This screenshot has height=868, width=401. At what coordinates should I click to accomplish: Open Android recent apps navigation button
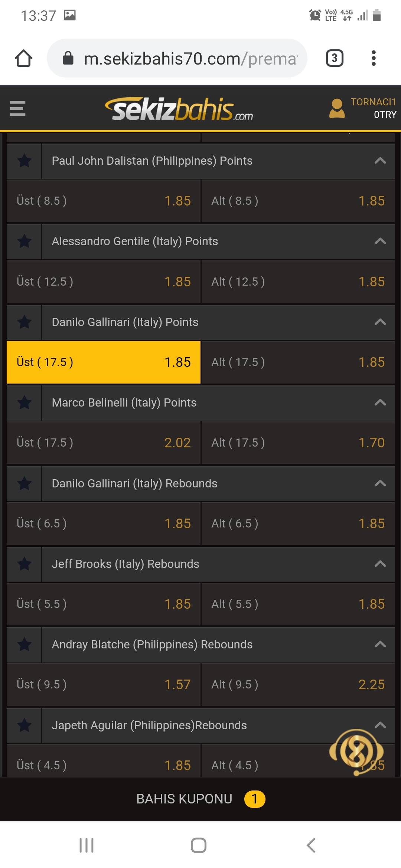[x=87, y=845]
